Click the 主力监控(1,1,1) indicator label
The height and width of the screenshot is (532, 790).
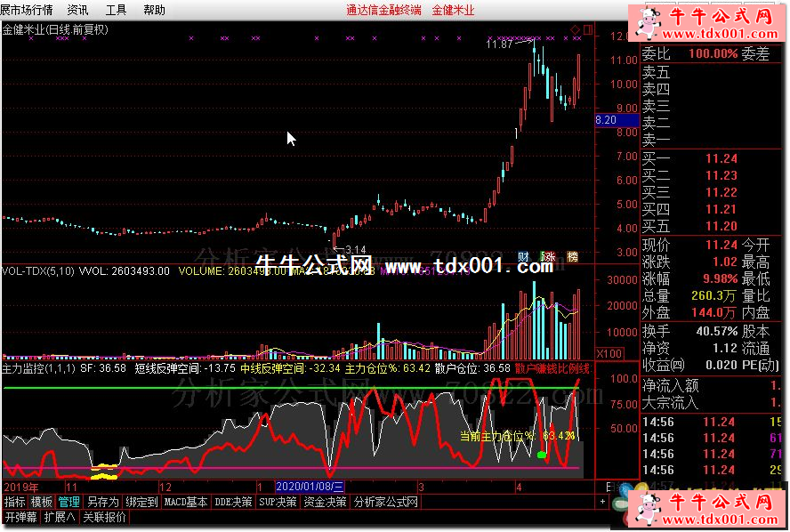[x=39, y=368]
